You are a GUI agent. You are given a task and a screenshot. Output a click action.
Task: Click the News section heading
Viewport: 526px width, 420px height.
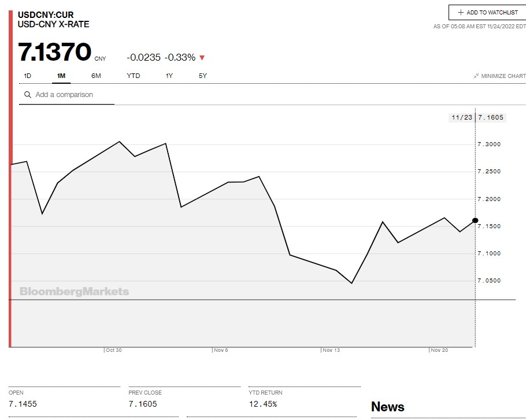pyautogui.click(x=387, y=407)
